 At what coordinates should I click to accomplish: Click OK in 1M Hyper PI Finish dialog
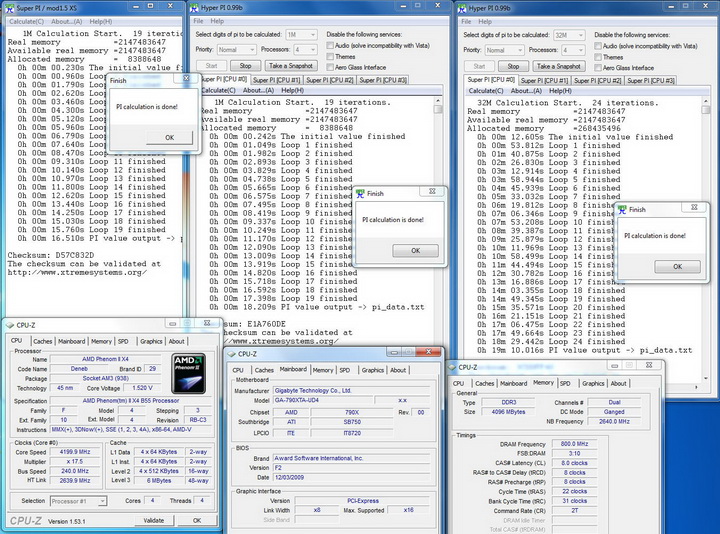point(416,251)
